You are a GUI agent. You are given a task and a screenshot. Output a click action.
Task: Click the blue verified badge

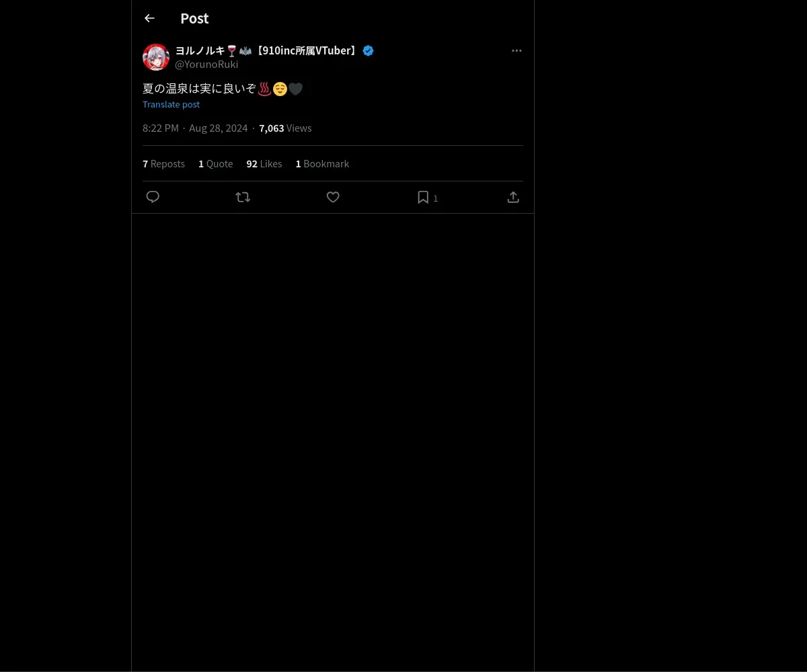368,50
